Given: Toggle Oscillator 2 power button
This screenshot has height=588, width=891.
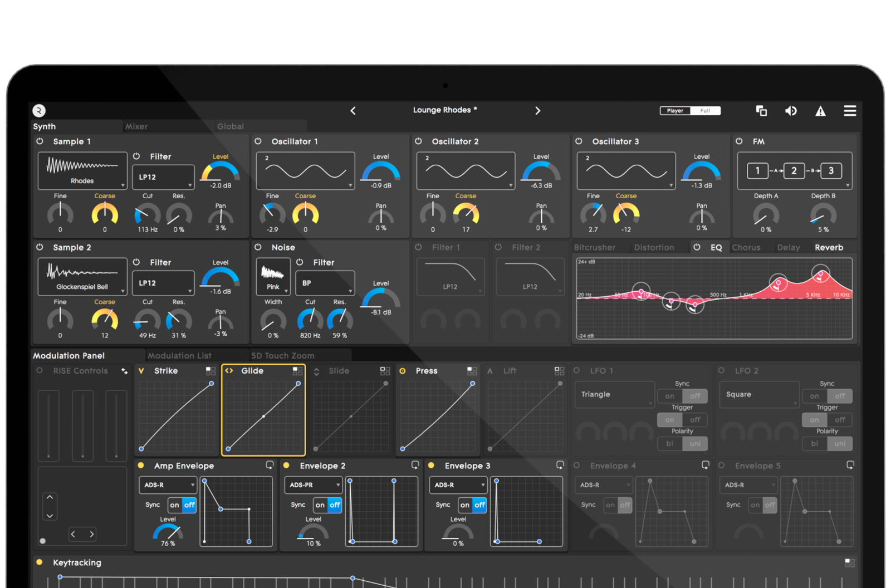Looking at the screenshot, I should [418, 141].
